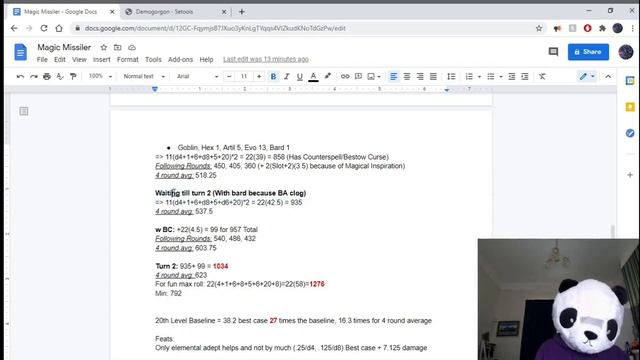Screen dimensions: 640x360
Task: Open the editing mode dropdown
Action: point(587,76)
